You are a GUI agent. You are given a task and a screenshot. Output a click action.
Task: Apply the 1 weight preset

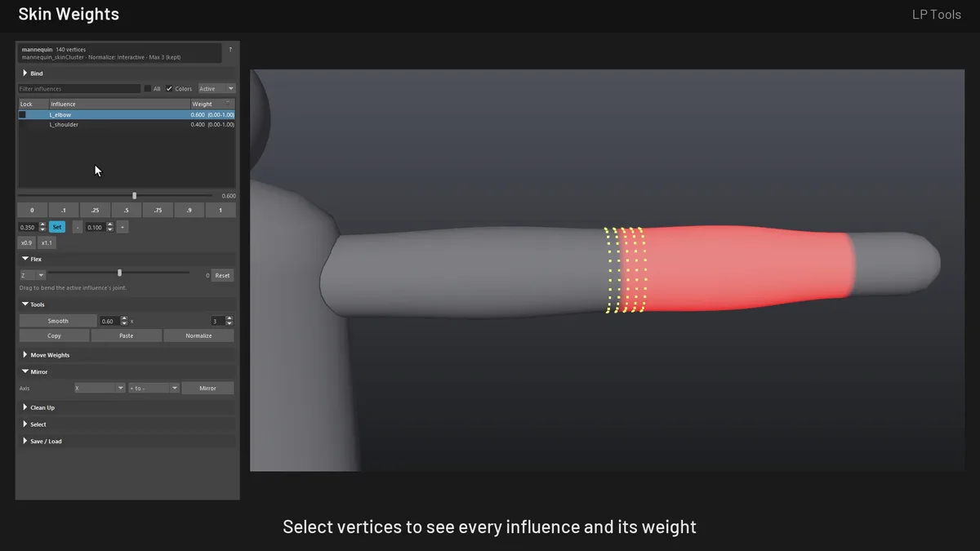click(220, 211)
